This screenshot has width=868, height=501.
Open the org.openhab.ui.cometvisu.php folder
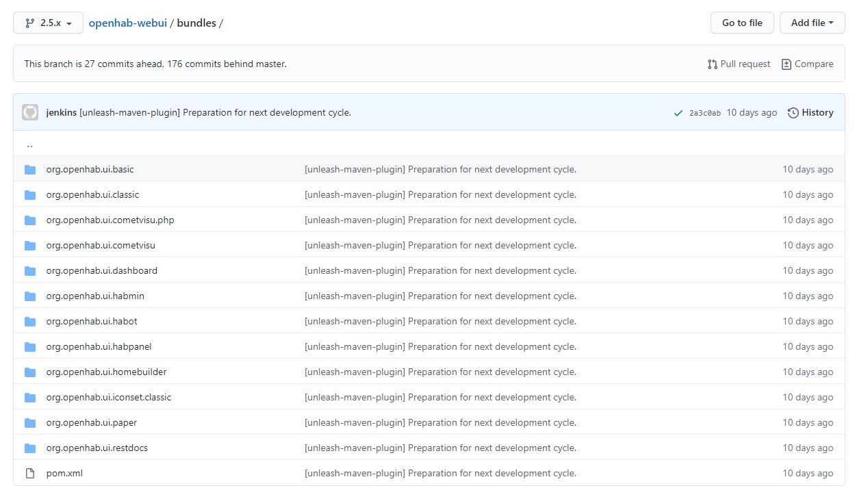tap(110, 220)
